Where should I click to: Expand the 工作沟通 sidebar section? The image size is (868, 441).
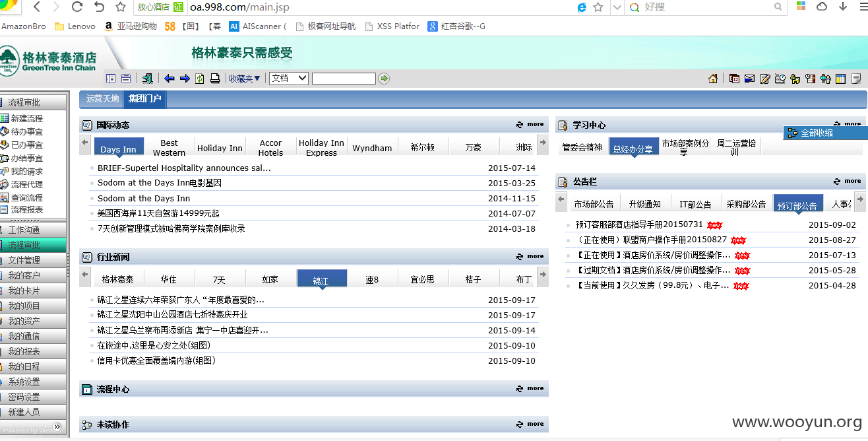point(33,229)
